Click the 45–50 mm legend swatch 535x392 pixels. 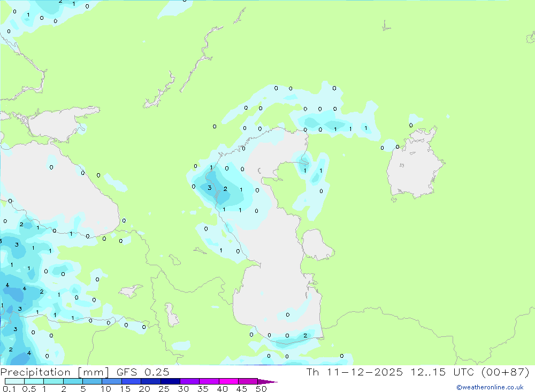point(248,381)
